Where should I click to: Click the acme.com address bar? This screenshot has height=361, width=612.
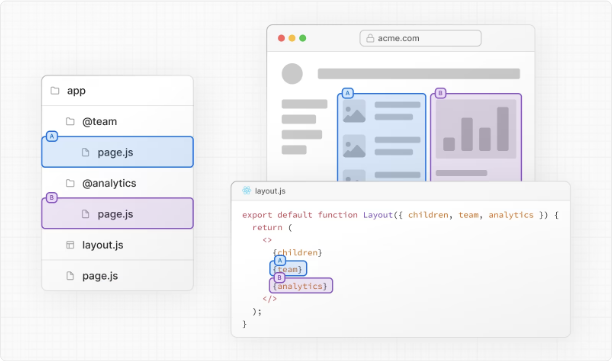coord(420,38)
